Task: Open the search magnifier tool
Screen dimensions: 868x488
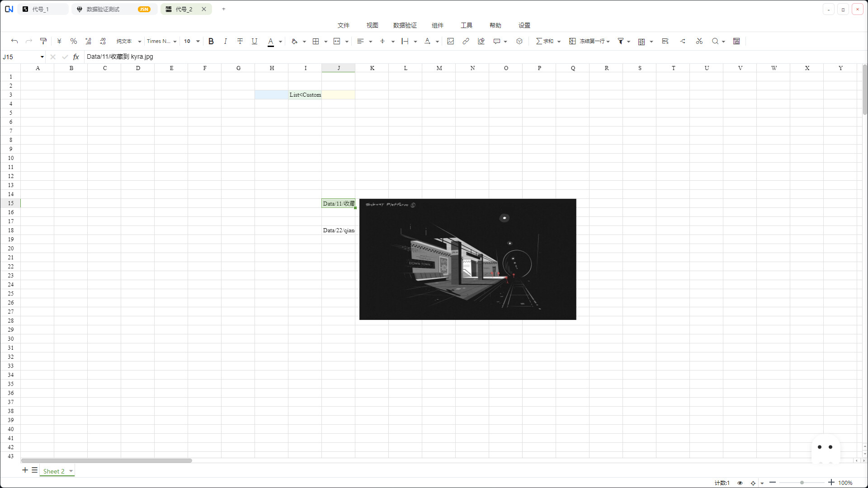Action: [x=715, y=41]
